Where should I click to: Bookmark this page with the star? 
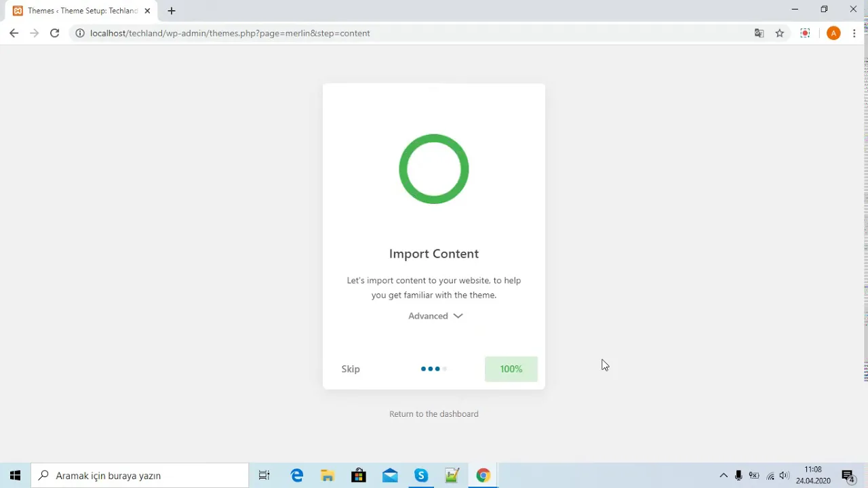click(780, 33)
